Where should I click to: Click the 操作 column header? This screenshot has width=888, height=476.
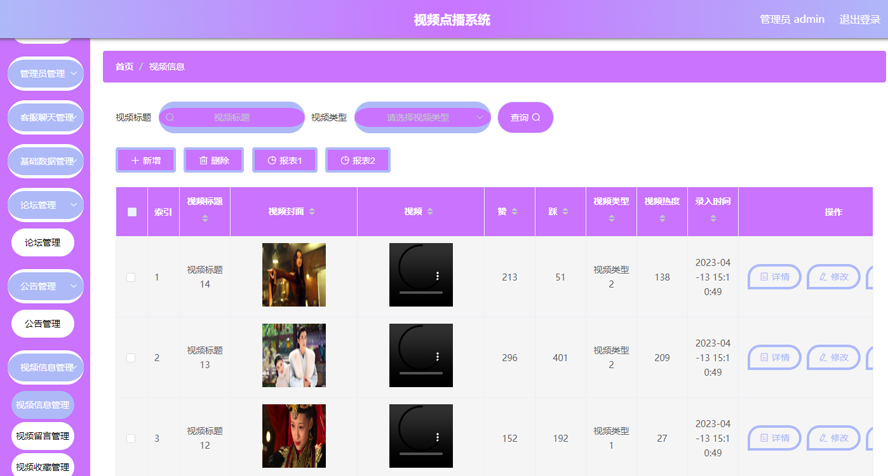pos(833,212)
